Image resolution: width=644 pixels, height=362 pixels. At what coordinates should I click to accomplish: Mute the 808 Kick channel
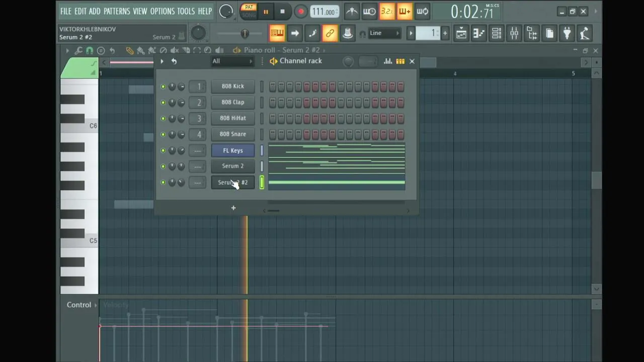163,86
